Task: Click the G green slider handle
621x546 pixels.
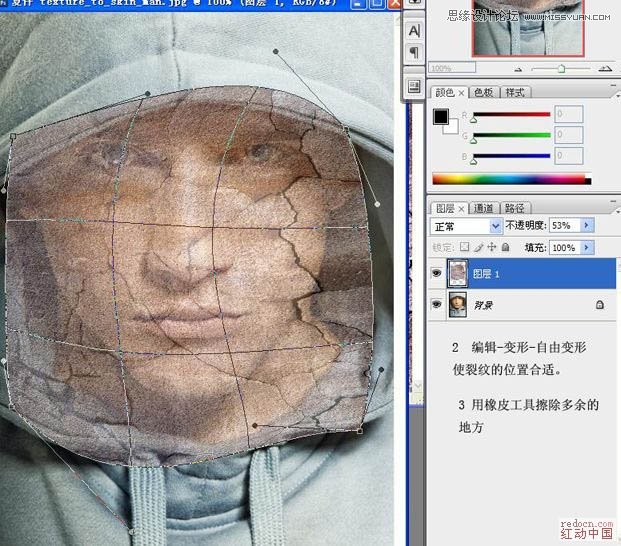Action: point(473,140)
